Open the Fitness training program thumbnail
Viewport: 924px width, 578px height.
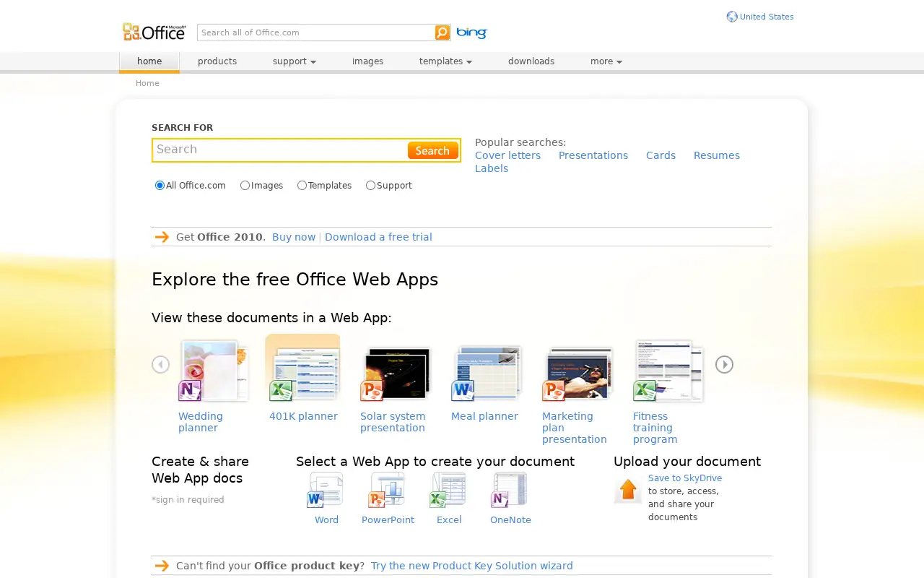668,371
